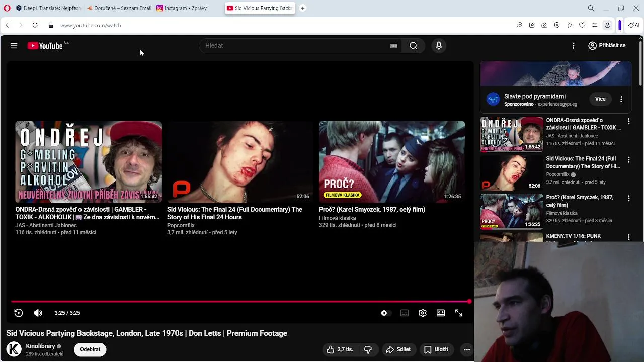Image resolution: width=644 pixels, height=362 pixels.
Task: Open options menu for the Slavte pod pyramidami ad
Action: point(621,99)
